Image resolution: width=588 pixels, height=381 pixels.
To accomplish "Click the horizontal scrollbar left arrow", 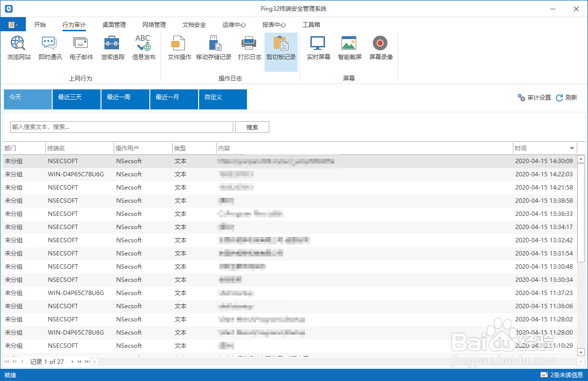I will 95,361.
